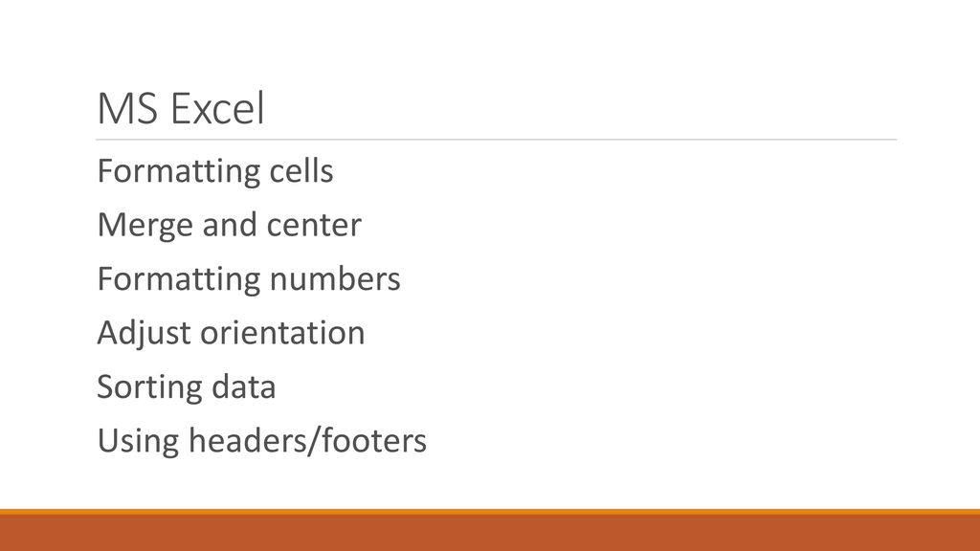Image resolution: width=980 pixels, height=551 pixels.
Task: Click the orange footer band
Action: click(490, 533)
